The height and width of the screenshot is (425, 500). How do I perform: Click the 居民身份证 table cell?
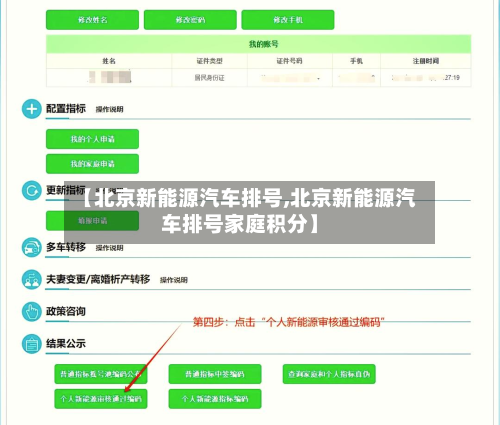(x=209, y=78)
